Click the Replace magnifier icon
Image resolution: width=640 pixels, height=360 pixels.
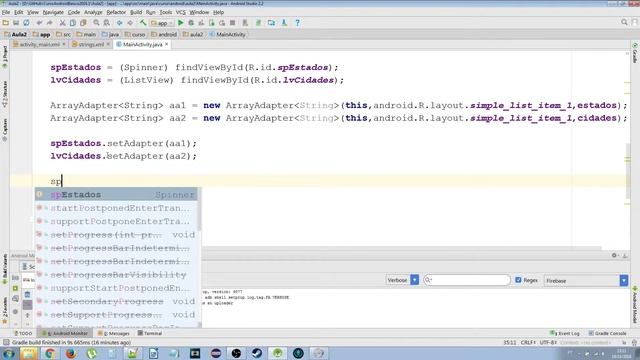(x=107, y=23)
